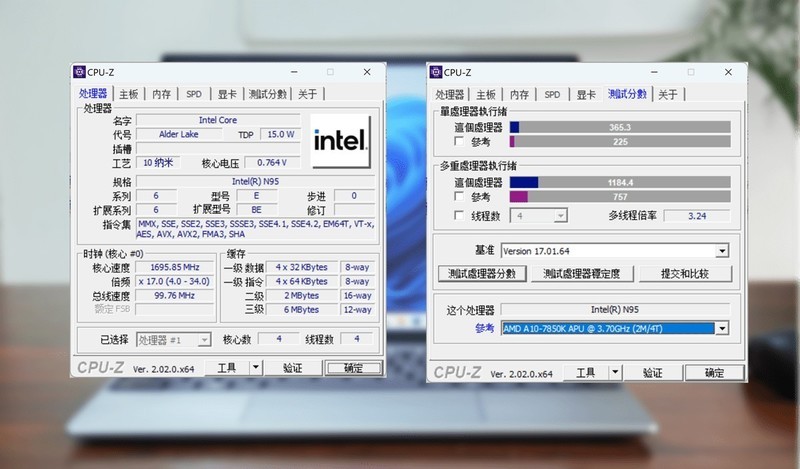Open the 显卡 tab in the left window

227,94
